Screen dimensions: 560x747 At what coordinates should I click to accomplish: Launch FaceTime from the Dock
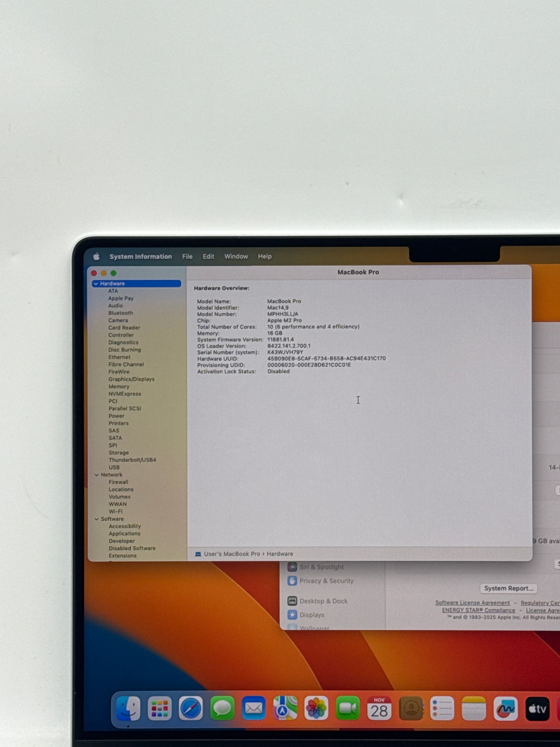[x=347, y=708]
